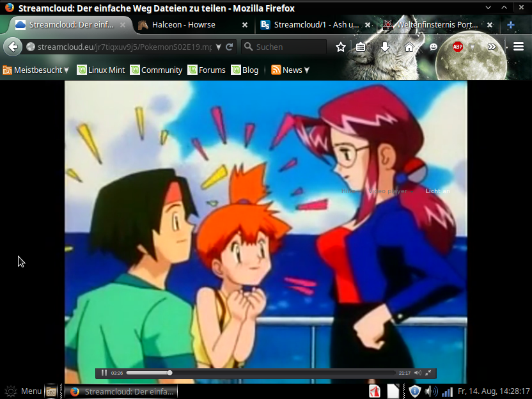532x399 pixels.
Task: Open the update manager shield icon
Action: pos(414,391)
